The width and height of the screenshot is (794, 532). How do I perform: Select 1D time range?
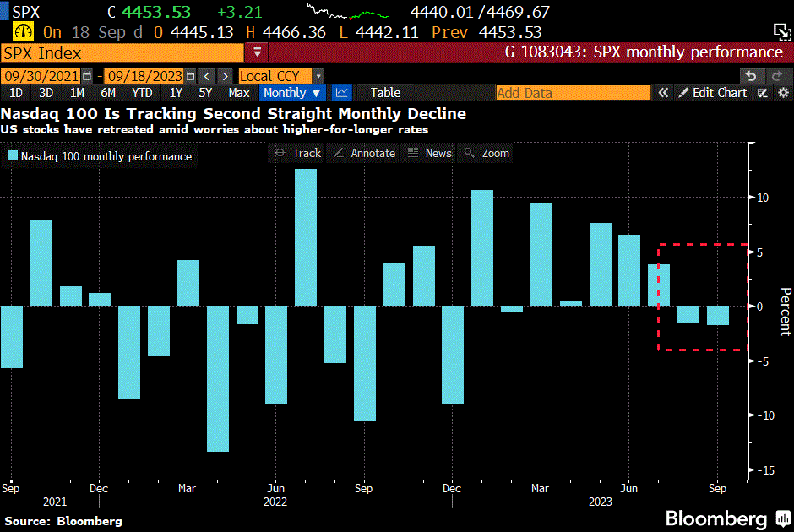(16, 93)
